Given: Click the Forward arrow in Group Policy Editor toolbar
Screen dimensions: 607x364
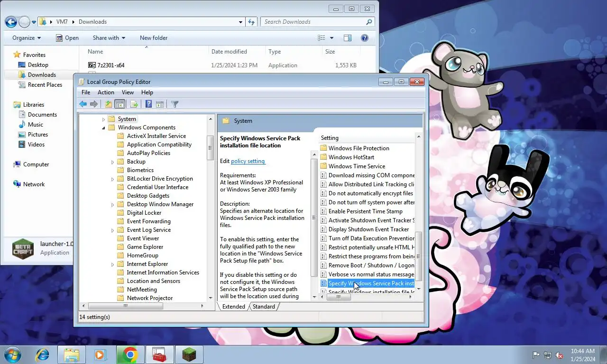Looking at the screenshot, I should [94, 104].
